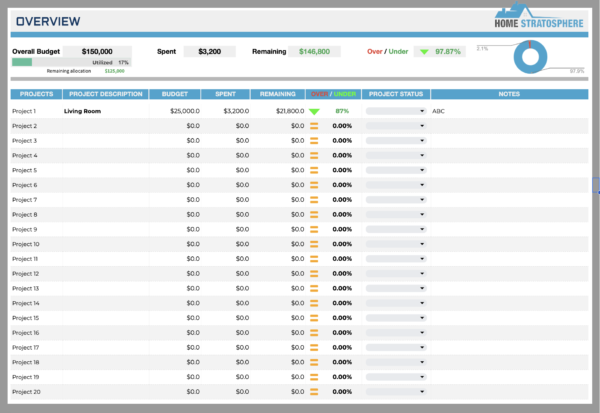Click the orange equals icon in Project 6 row
This screenshot has height=413, width=600.
(314, 185)
